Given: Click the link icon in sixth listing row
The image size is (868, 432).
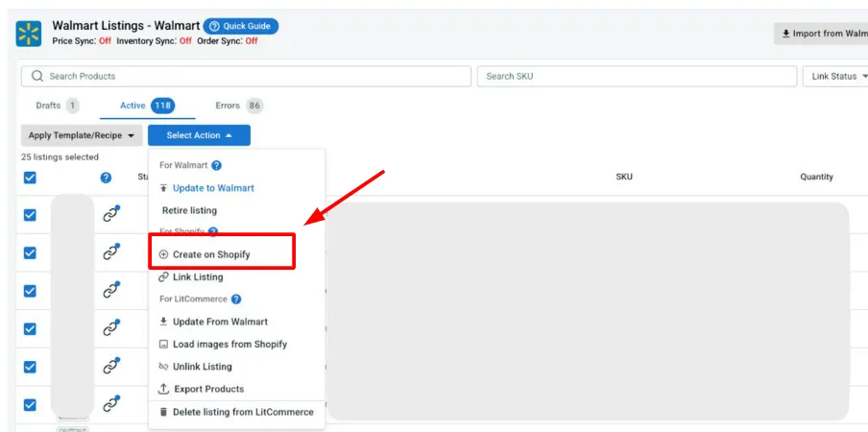Looking at the screenshot, I should [x=111, y=404].
